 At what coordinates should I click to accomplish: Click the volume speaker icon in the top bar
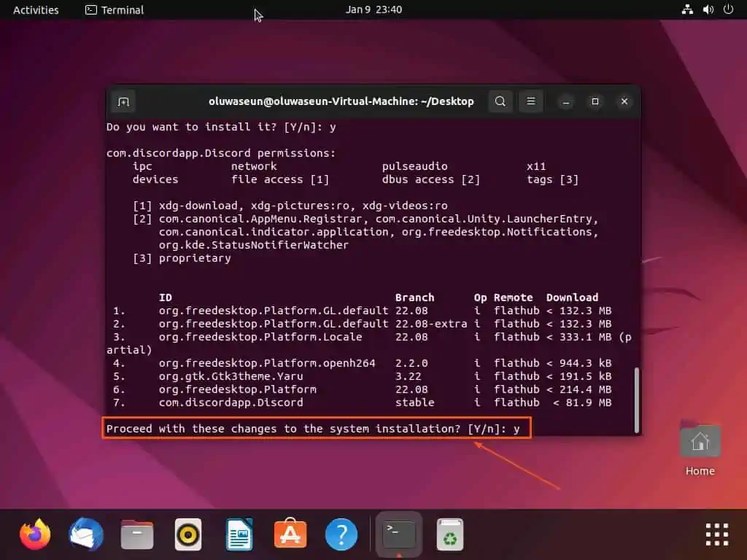[708, 9]
